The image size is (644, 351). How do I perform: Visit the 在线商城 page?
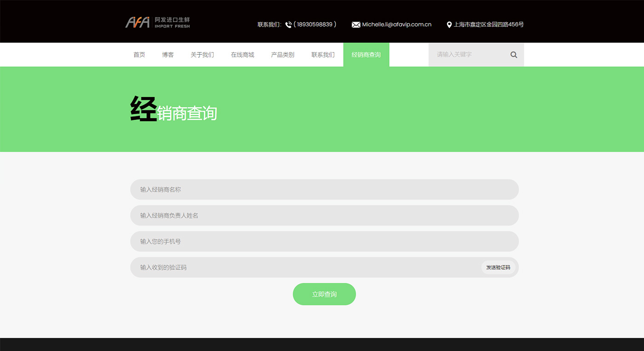point(242,55)
